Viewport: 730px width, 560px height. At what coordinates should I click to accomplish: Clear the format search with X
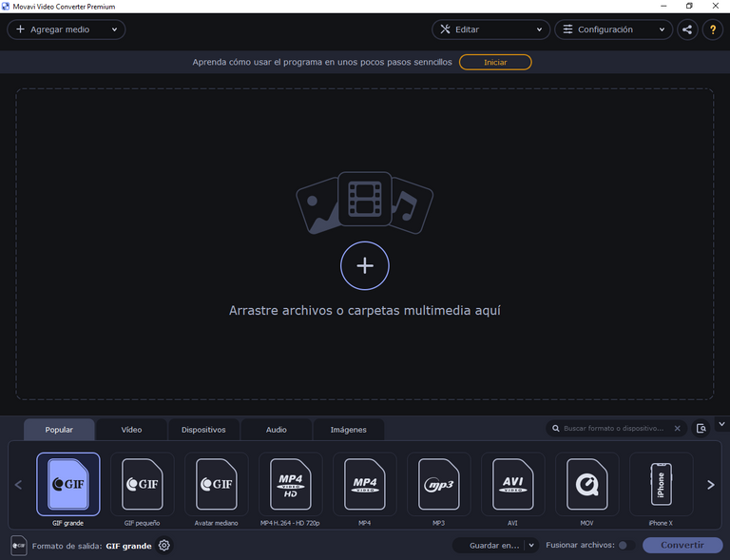click(x=678, y=428)
